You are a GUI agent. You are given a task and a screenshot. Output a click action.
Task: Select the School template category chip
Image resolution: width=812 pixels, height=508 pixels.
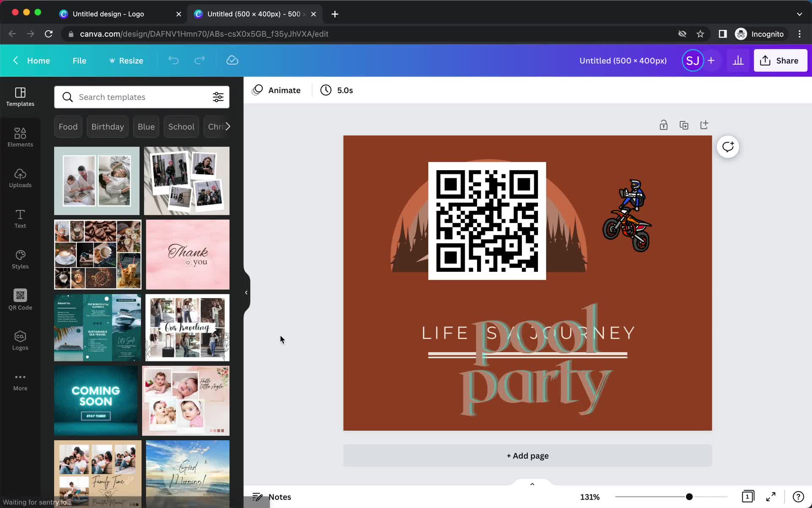tap(181, 127)
